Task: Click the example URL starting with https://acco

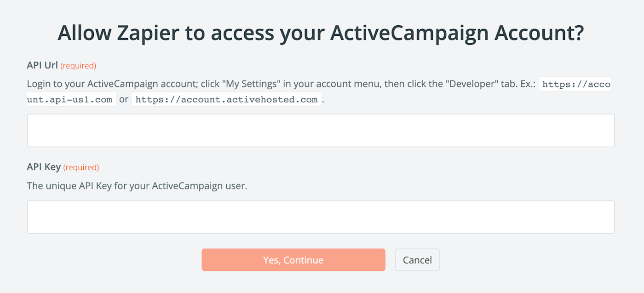Action: tap(575, 85)
